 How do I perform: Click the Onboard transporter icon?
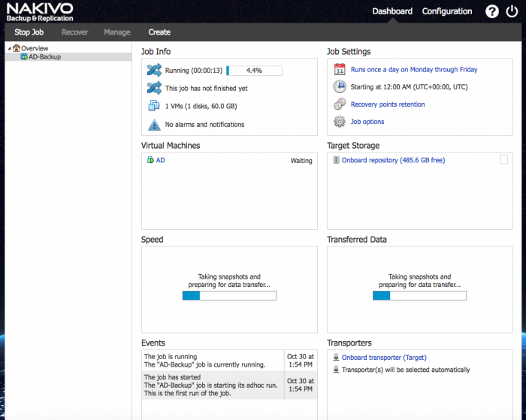(336, 358)
